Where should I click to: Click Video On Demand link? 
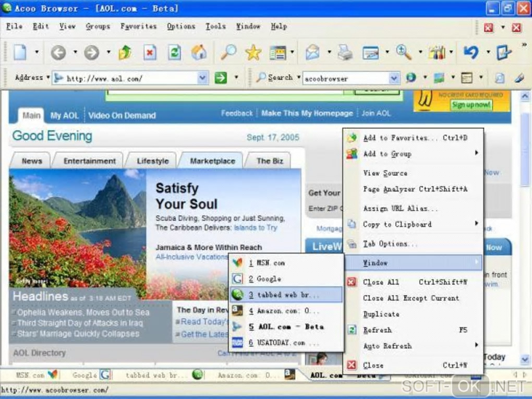coord(122,116)
